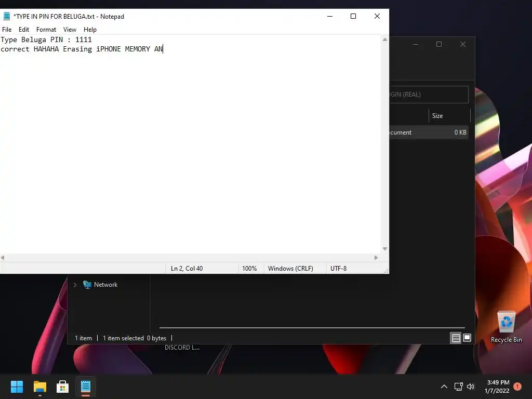Open the View menu in Notepad
The image size is (532, 399).
[x=70, y=30]
